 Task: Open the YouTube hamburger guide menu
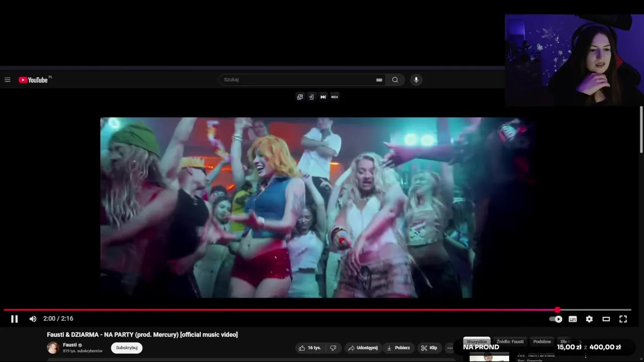pos(8,79)
